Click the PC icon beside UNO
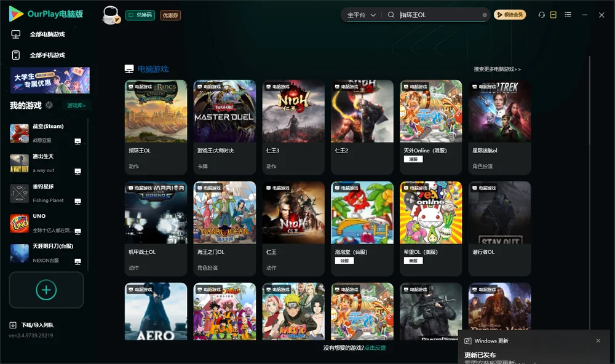Screen dimensions: 615x364 pyautogui.click(x=77, y=231)
